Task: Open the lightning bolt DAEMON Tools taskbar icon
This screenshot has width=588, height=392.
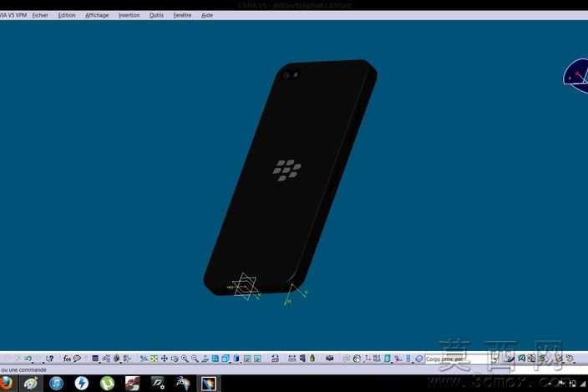Action: [x=81, y=384]
